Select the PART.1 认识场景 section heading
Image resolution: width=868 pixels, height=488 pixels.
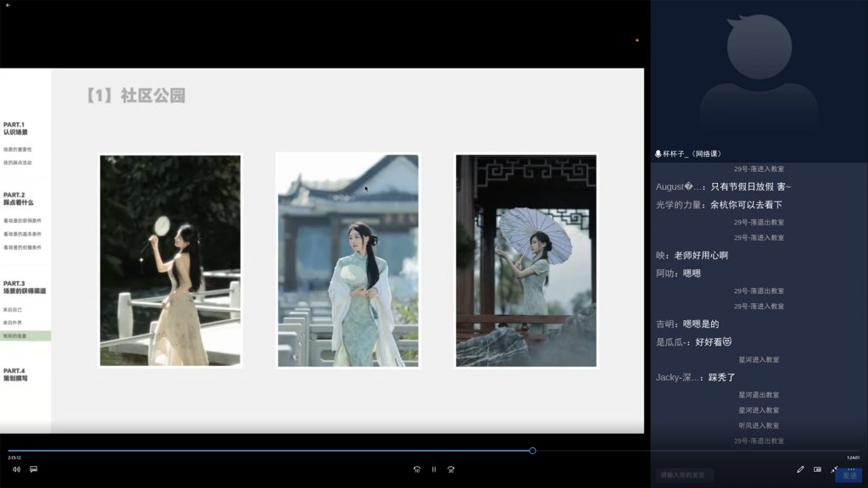point(15,129)
